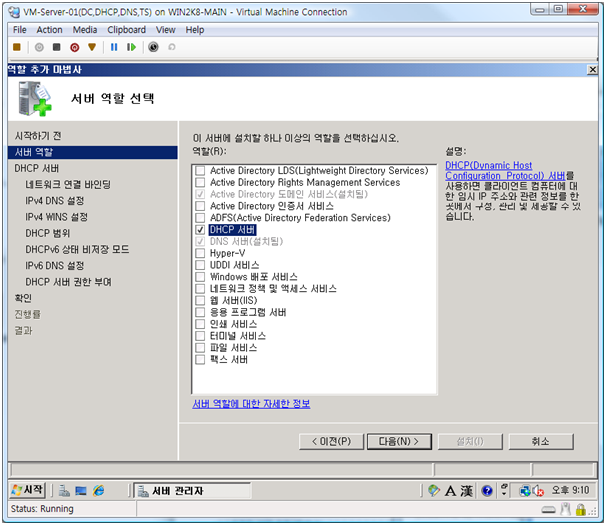Click the language bar globe icon
Viewport: 606px width, 525px height.
pyautogui.click(x=434, y=491)
